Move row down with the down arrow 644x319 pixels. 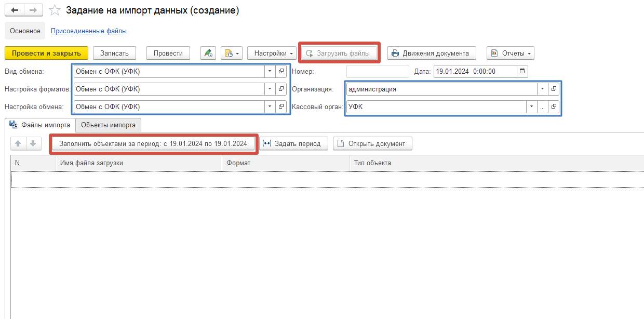coord(32,144)
